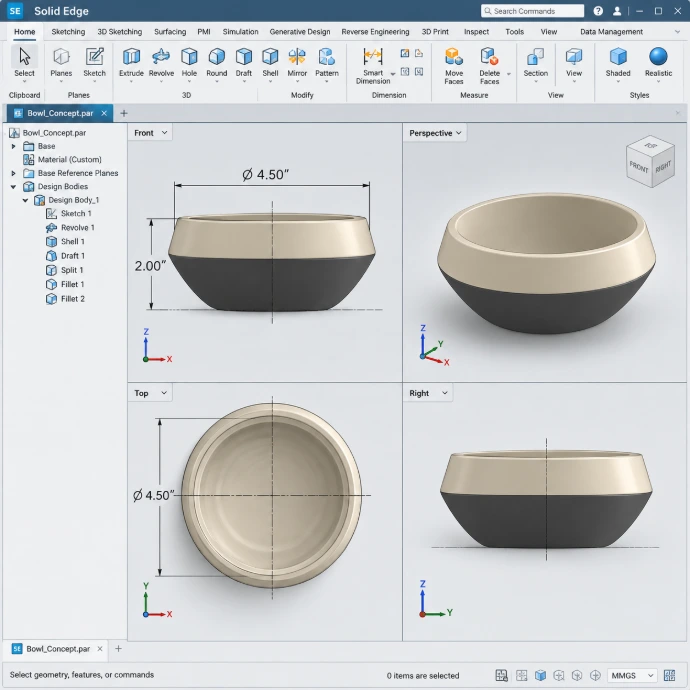
Task: Select Fillet 2 in feature tree
Action: click(66, 299)
